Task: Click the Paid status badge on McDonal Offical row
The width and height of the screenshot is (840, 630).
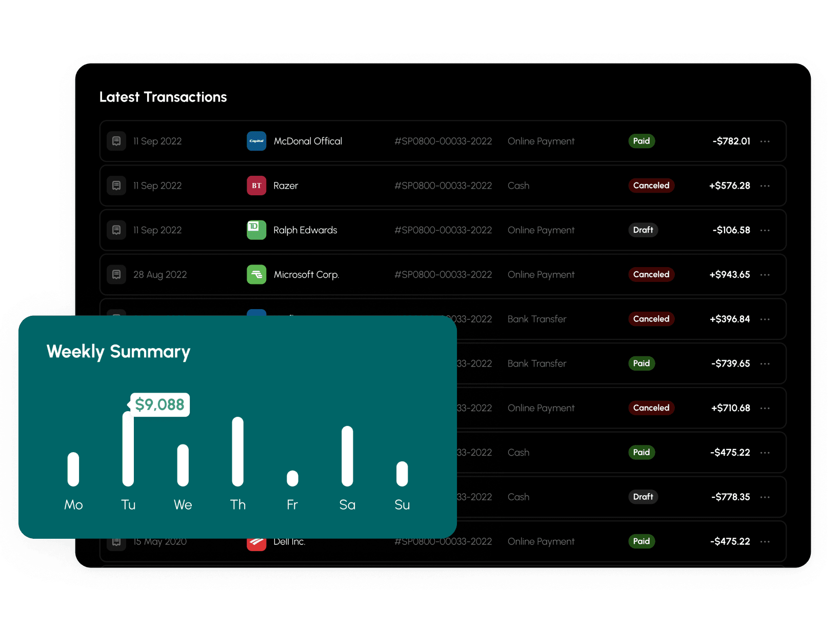Action: [642, 141]
